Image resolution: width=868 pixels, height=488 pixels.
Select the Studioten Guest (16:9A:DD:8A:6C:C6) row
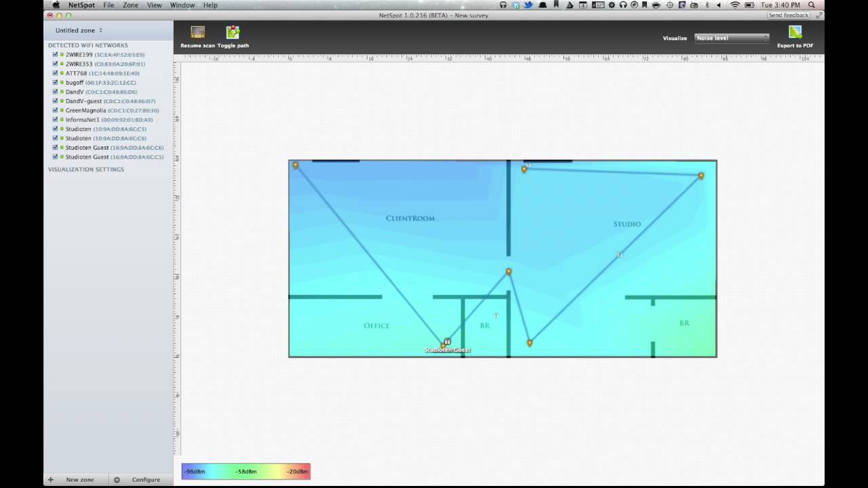108,148
